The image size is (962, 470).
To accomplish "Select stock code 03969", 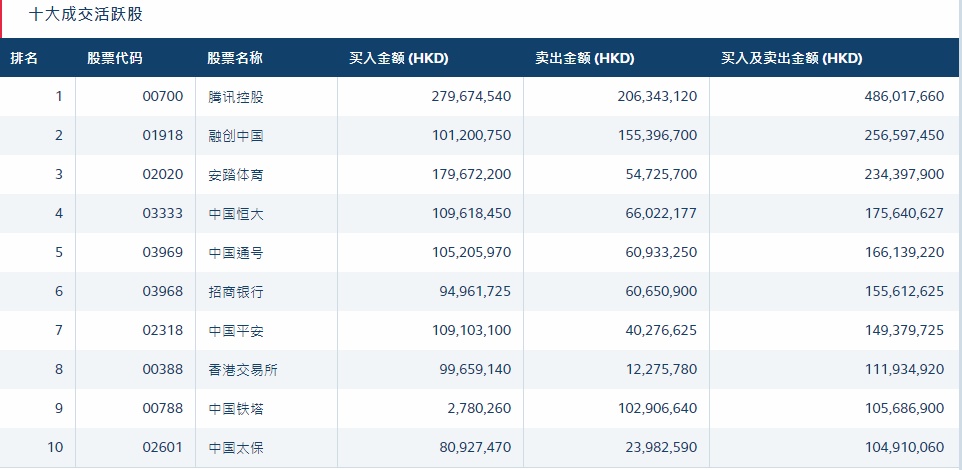I will click(163, 252).
